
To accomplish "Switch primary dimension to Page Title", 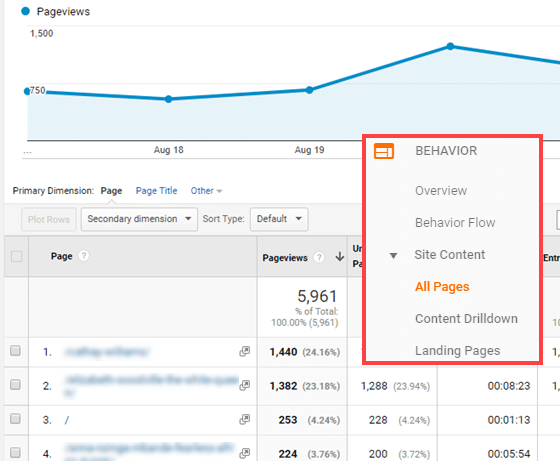I will [156, 191].
